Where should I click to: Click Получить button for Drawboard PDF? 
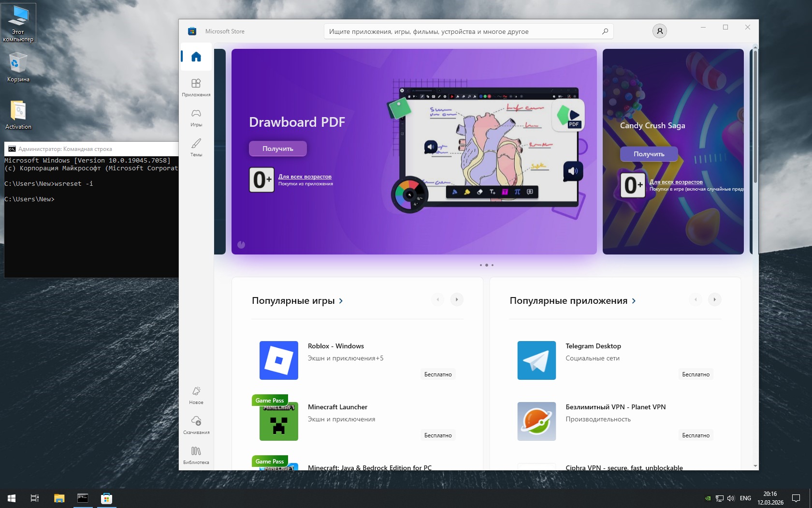pyautogui.click(x=277, y=149)
